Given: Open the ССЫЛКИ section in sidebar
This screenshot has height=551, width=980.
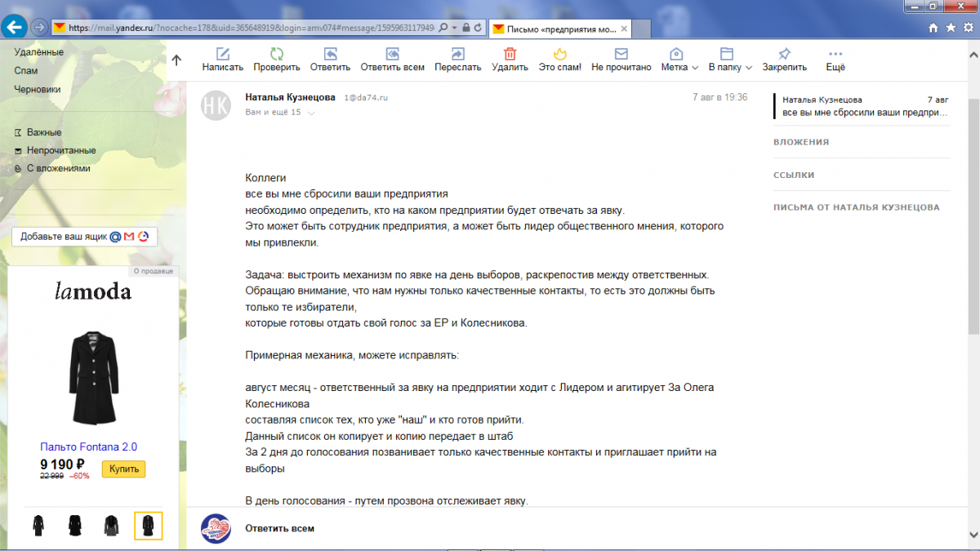Looking at the screenshot, I should click(794, 175).
